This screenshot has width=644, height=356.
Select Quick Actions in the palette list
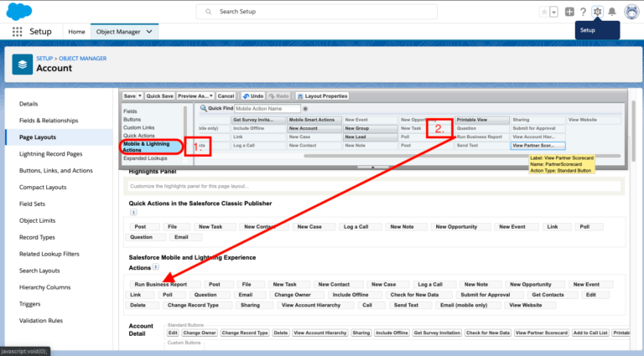tap(139, 136)
